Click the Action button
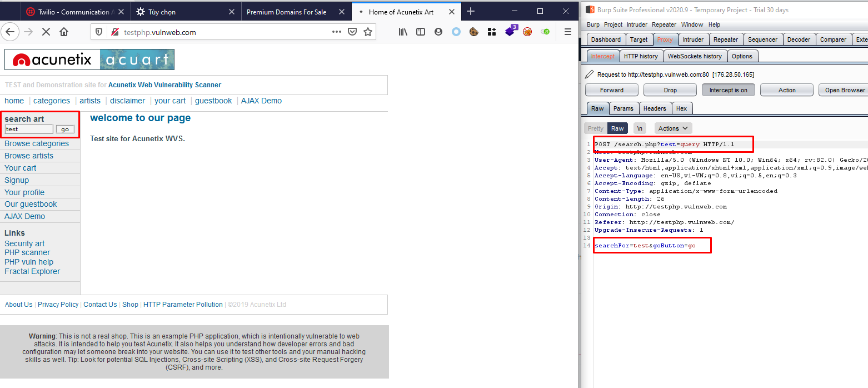868x388 pixels. click(x=787, y=90)
